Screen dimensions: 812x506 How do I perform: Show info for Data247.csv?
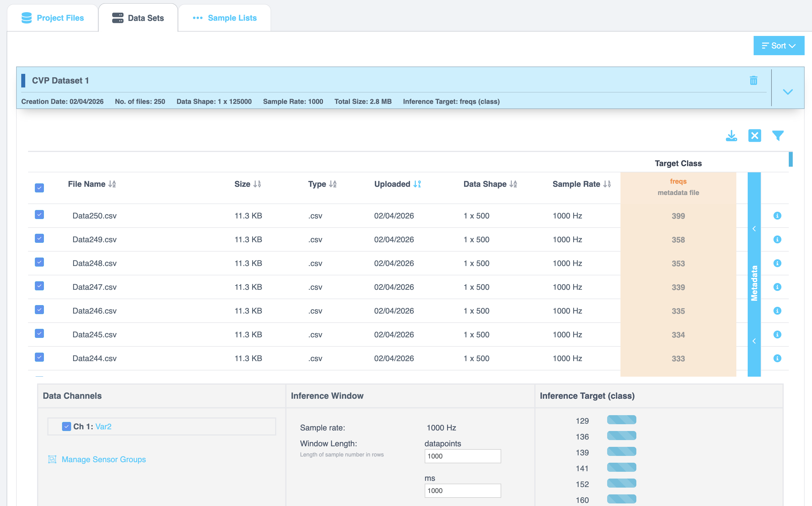tap(777, 287)
